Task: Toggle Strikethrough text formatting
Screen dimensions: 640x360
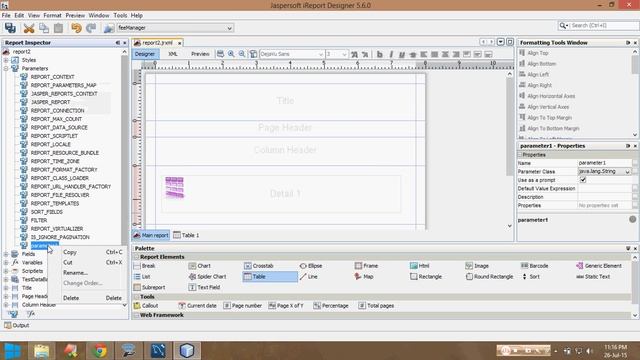Action: (x=413, y=54)
